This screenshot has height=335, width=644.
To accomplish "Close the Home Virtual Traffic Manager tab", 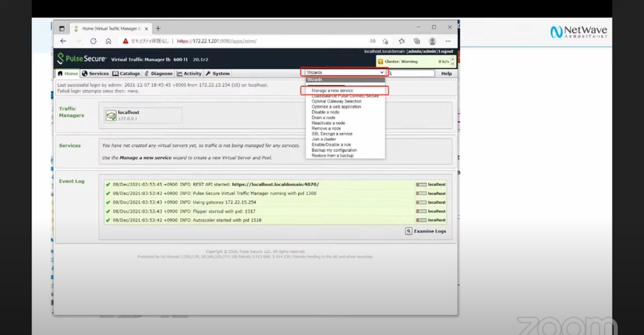I will [147, 28].
